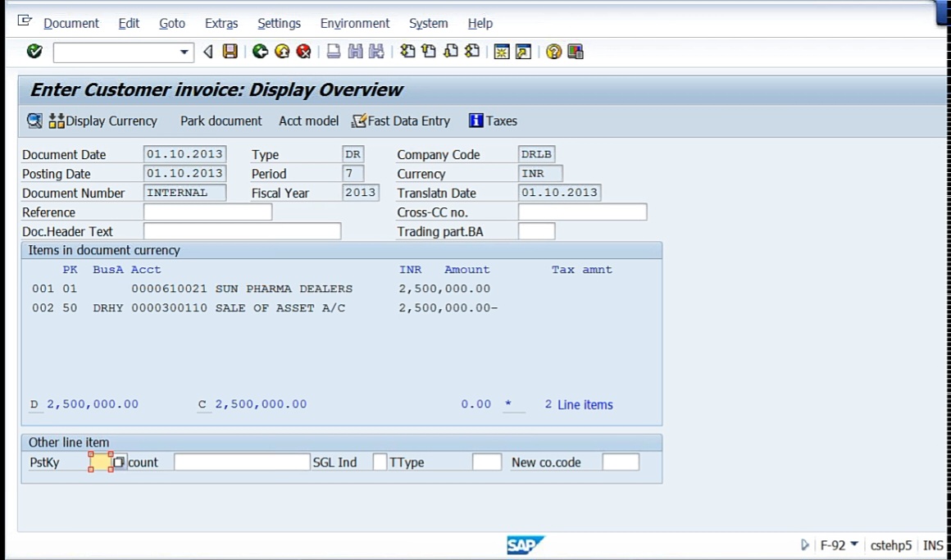The width and height of the screenshot is (951, 560).
Task: Click the Print icon in toolbar
Action: coord(333,52)
